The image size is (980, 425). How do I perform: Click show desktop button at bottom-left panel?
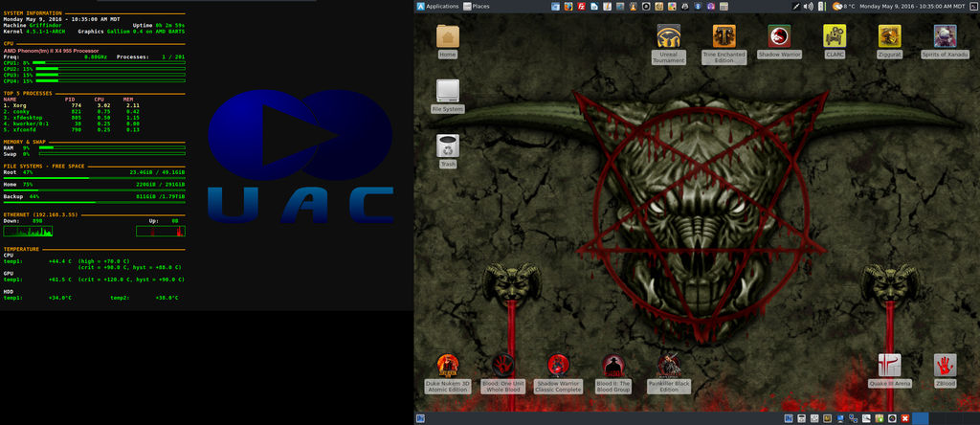click(x=421, y=418)
